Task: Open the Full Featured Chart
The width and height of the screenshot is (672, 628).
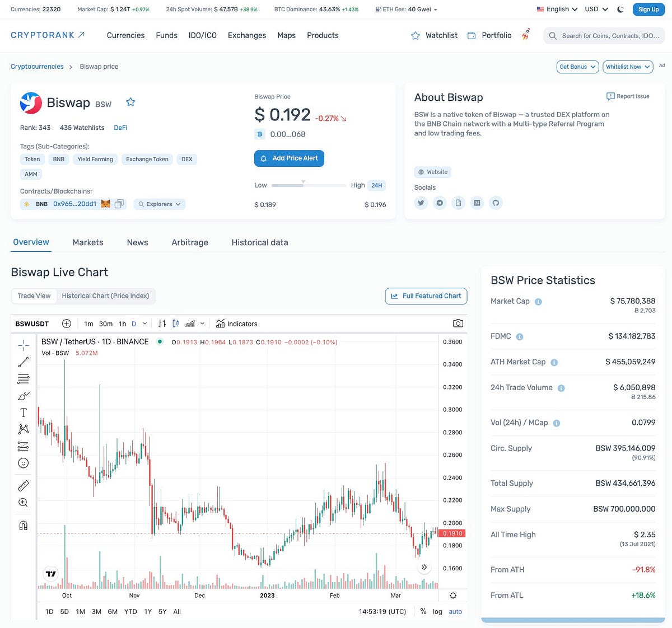Action: tap(426, 296)
